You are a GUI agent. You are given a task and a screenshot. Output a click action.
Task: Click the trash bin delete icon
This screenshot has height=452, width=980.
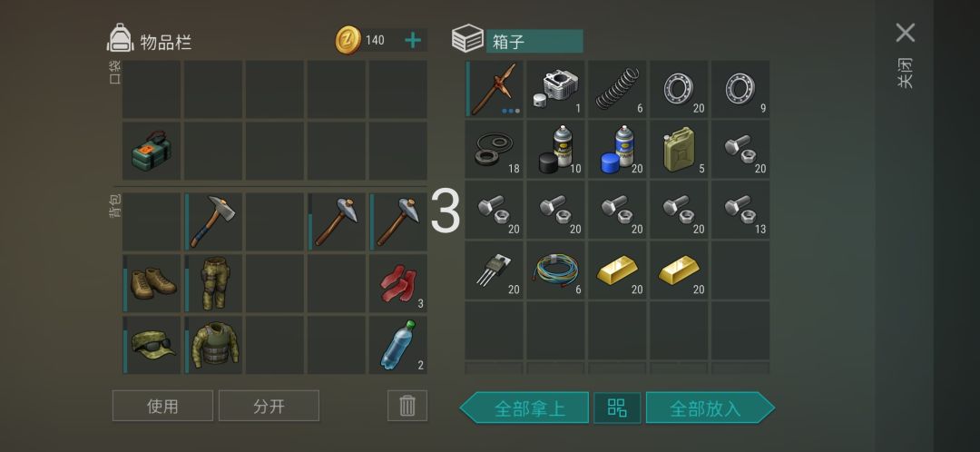pos(407,406)
